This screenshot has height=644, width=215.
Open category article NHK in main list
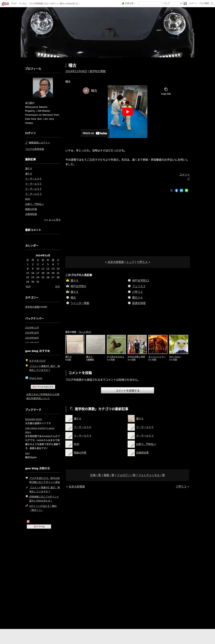tap(76, 444)
